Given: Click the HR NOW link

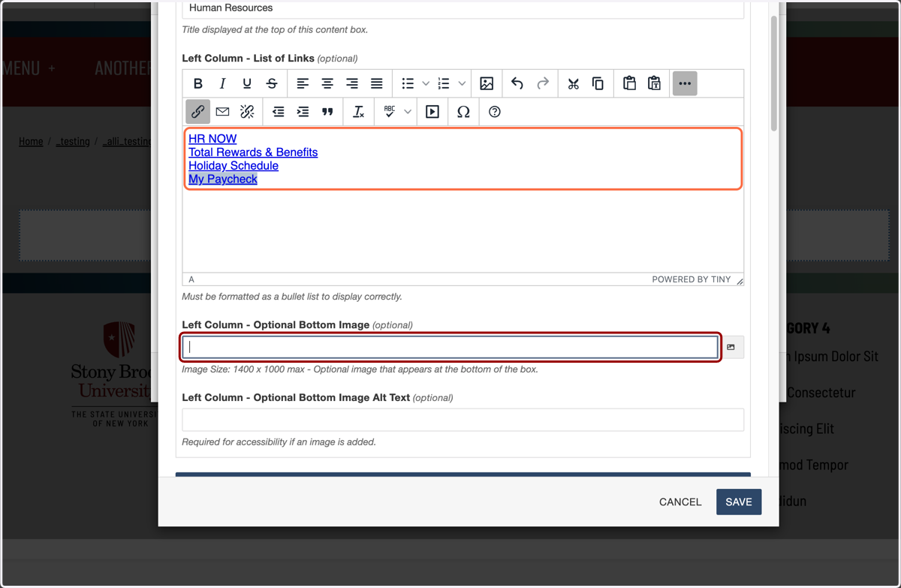Looking at the screenshot, I should (x=212, y=139).
